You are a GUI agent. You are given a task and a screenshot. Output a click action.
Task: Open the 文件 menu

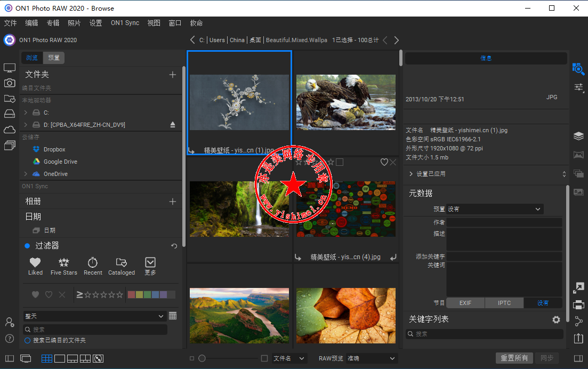tap(10, 23)
